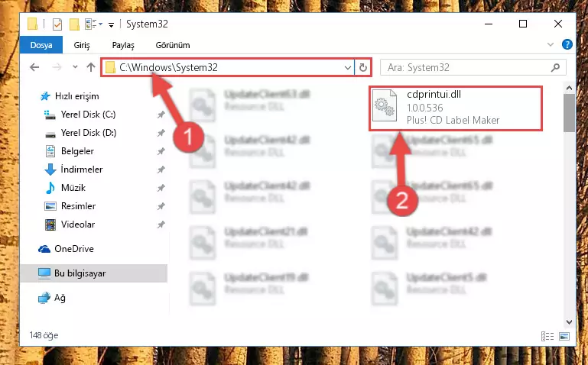
Task: Click in the Ara: System32 search box
Action: pyautogui.click(x=468, y=67)
